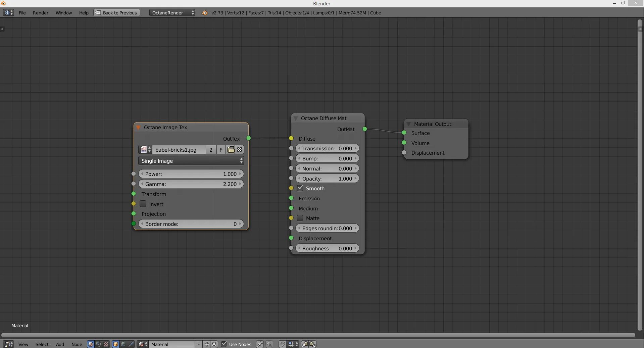Click the Normal value field
The width and height of the screenshot is (644, 348).
[x=328, y=168]
